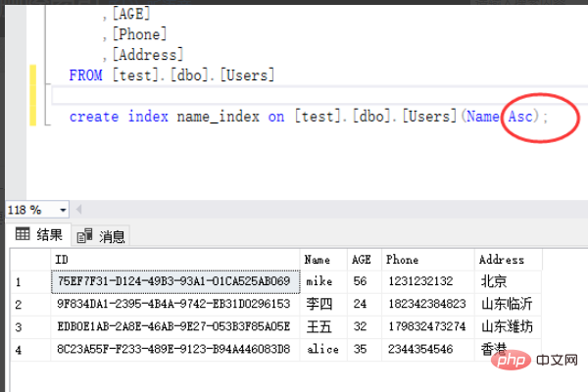Click the horizontal scroll left arrow
The width and height of the screenshot is (588, 392).
point(78,210)
